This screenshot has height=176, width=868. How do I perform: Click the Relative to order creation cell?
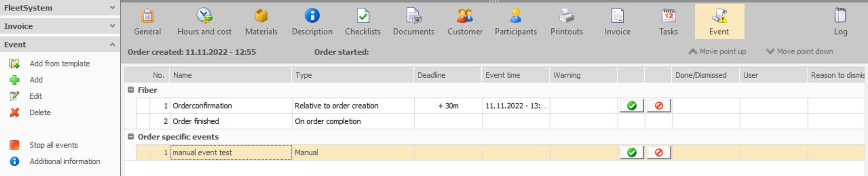pos(353,106)
